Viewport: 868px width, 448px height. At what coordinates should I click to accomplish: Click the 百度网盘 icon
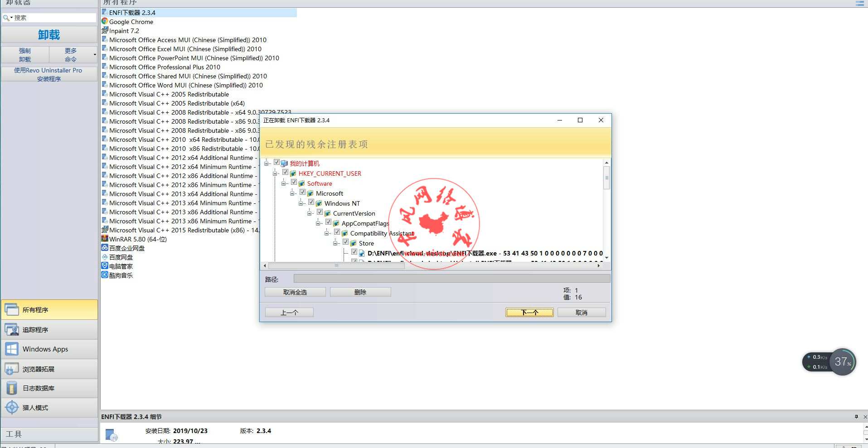105,257
